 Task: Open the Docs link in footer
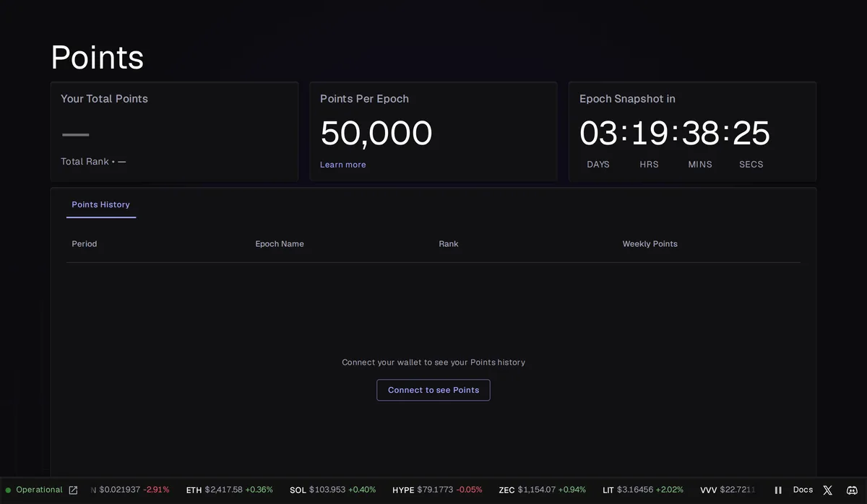pyautogui.click(x=803, y=490)
